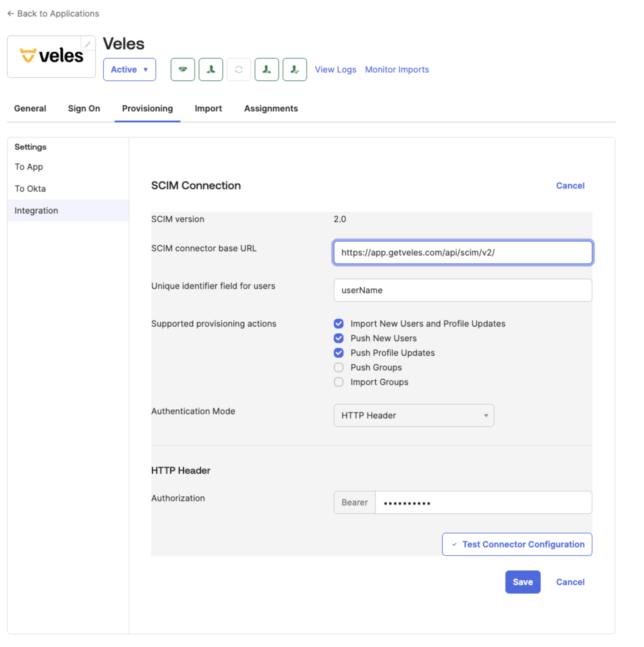Click the SCIM Connection heading
644x647 pixels.
(196, 186)
